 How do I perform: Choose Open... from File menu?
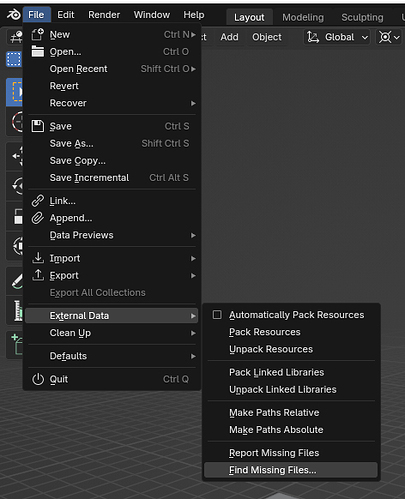click(112, 52)
